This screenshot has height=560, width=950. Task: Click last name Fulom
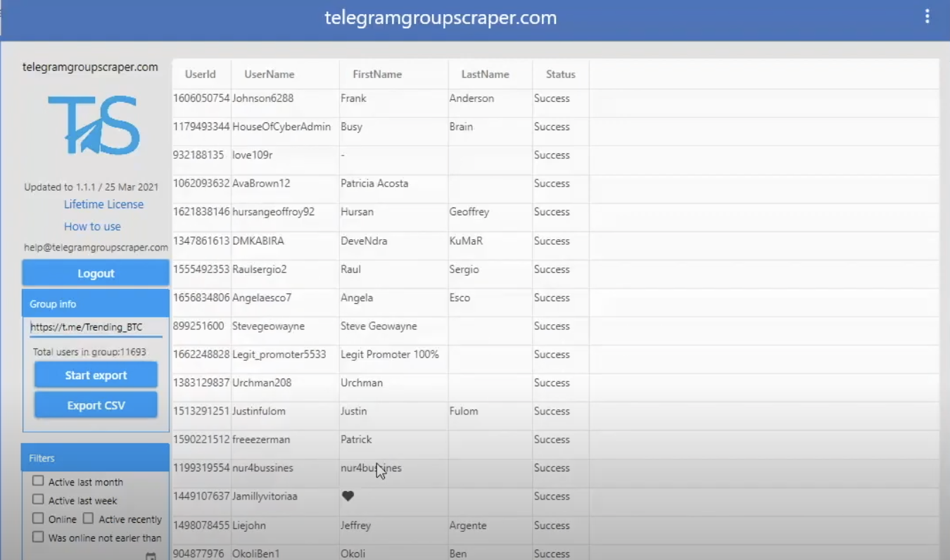click(464, 411)
